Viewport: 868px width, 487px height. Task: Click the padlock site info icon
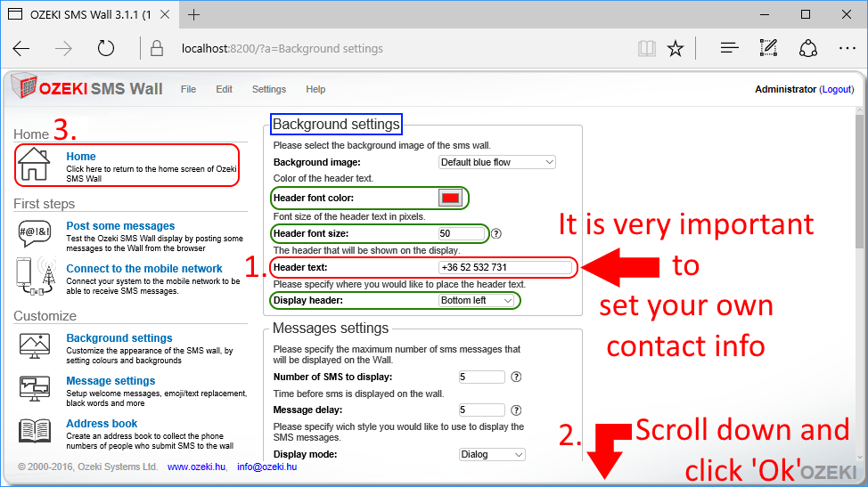click(x=157, y=49)
